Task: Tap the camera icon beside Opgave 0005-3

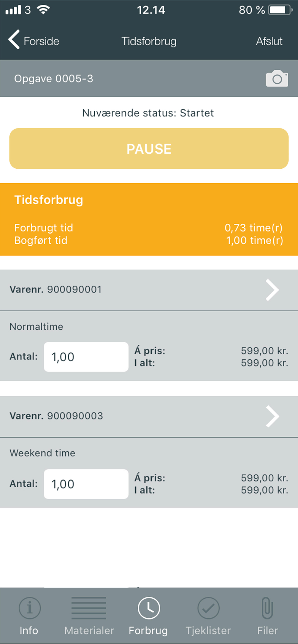Action: [x=277, y=79]
